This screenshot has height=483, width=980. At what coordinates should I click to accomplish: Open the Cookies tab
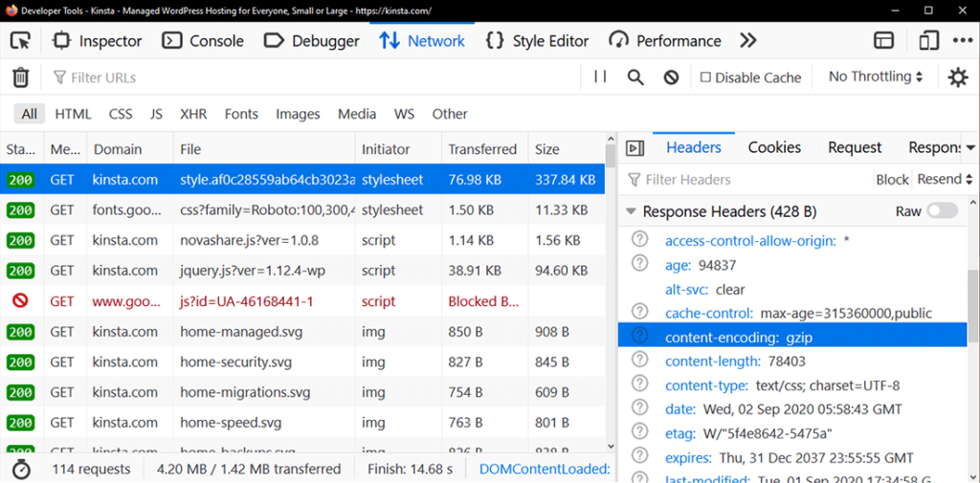point(774,147)
